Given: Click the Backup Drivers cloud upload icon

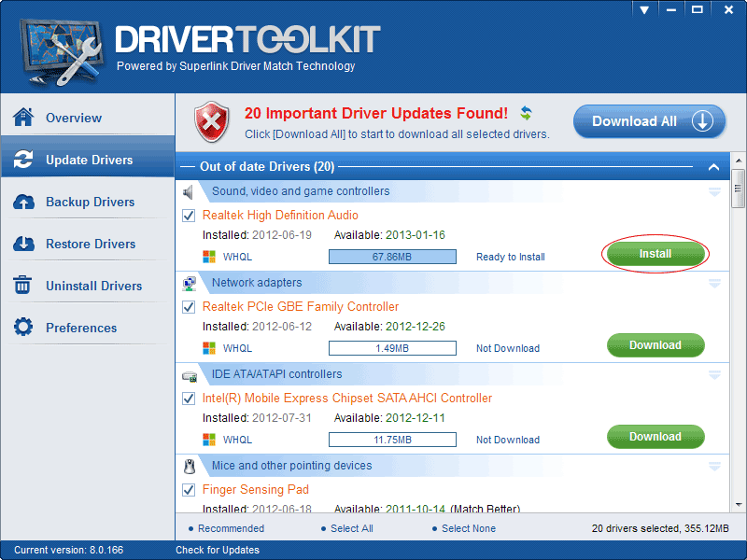Looking at the screenshot, I should (x=23, y=202).
